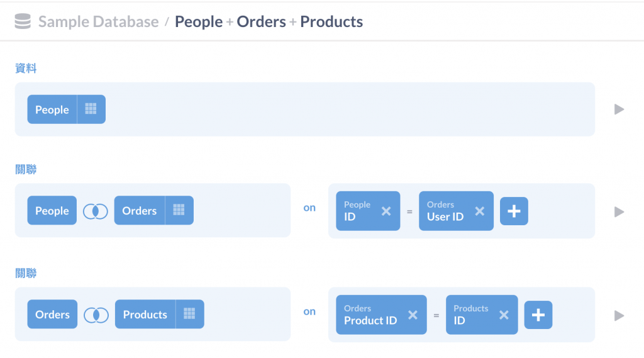Pick the joined Products table

[145, 314]
